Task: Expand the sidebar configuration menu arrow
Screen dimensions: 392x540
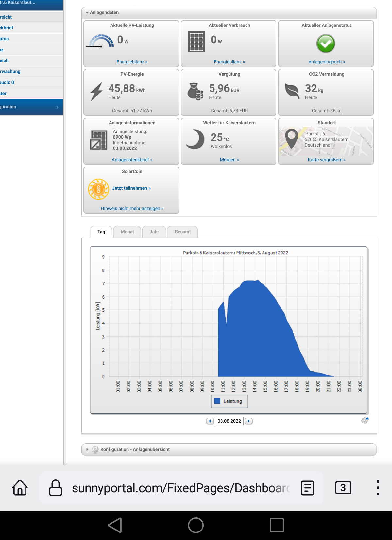Action: coord(57,107)
